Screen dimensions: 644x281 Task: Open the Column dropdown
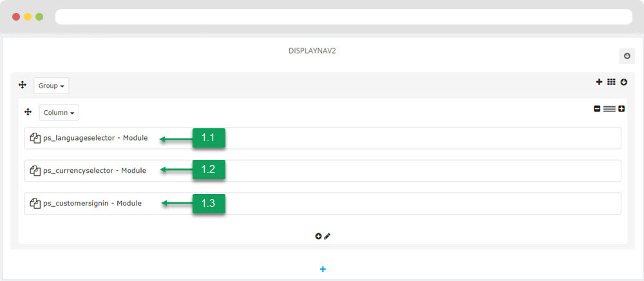coord(59,113)
